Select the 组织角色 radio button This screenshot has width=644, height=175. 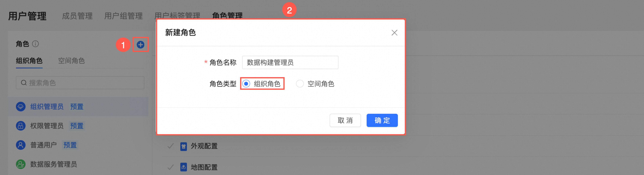tap(246, 84)
